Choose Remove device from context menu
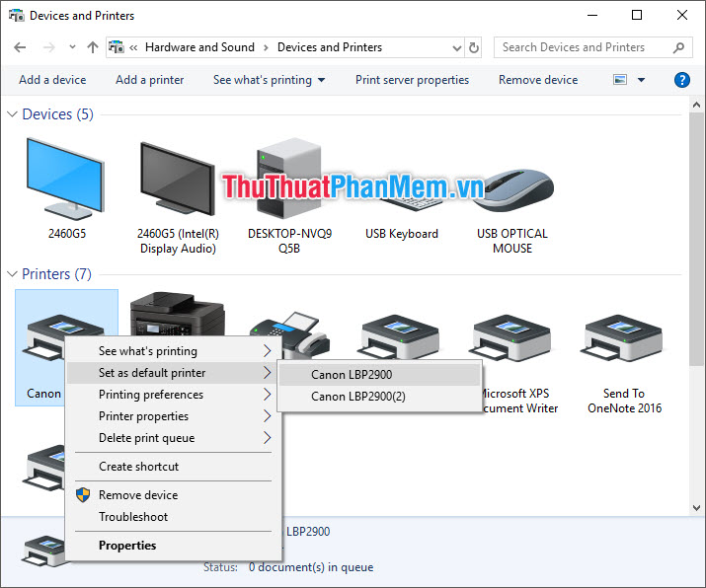The width and height of the screenshot is (706, 588). tap(174, 495)
